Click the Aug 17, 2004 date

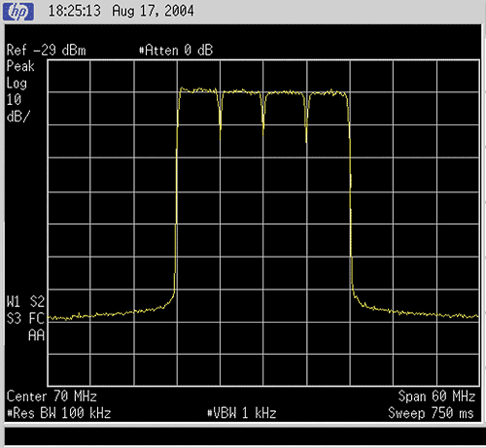pos(154,11)
